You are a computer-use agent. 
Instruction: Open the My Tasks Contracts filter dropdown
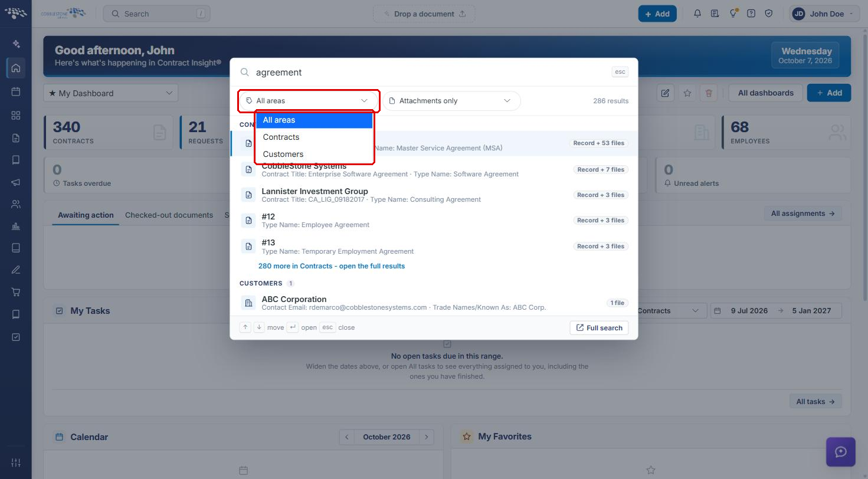point(671,311)
